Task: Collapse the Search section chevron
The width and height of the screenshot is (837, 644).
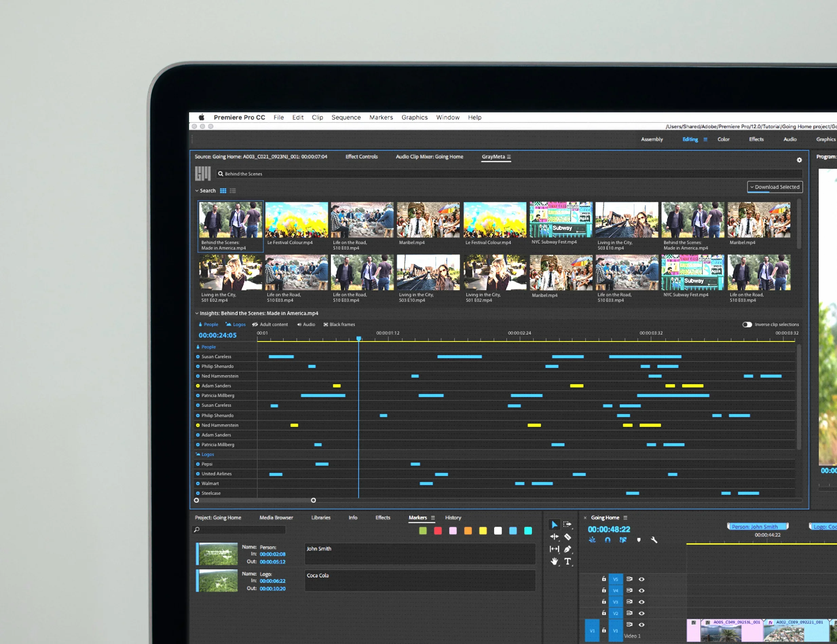Action: point(197,191)
